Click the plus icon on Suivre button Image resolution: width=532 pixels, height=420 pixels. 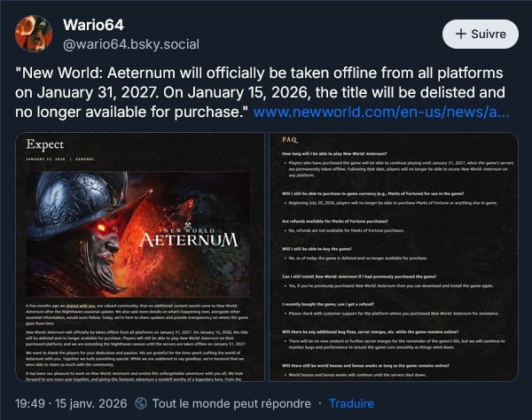point(461,34)
